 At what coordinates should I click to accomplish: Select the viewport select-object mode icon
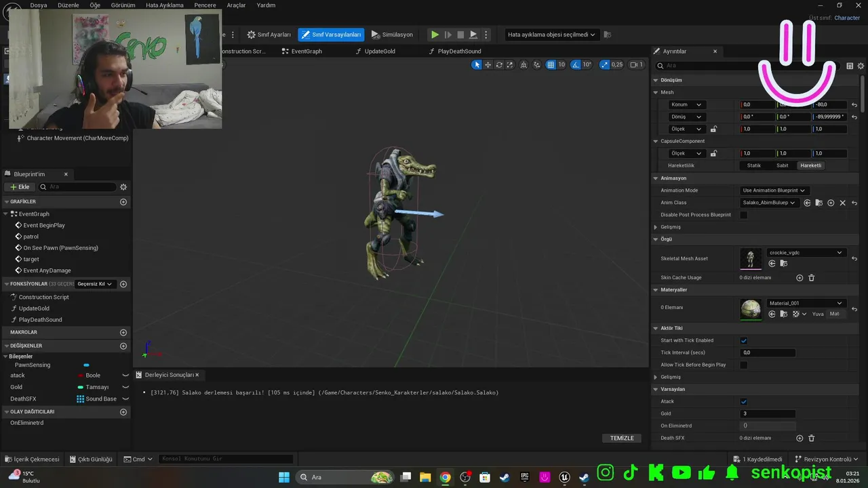477,65
